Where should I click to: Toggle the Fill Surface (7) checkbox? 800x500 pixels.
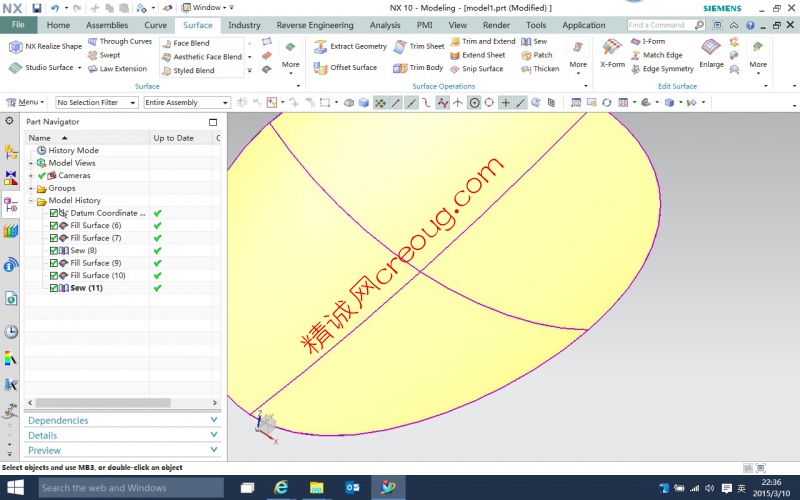tap(54, 238)
